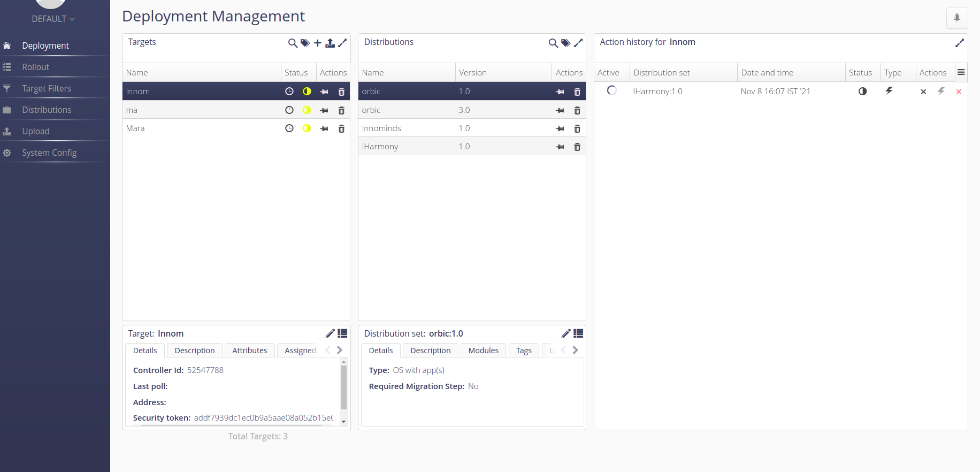Open Deployment in the sidebar
Viewport: 980px width, 472px height.
pyautogui.click(x=55, y=45)
